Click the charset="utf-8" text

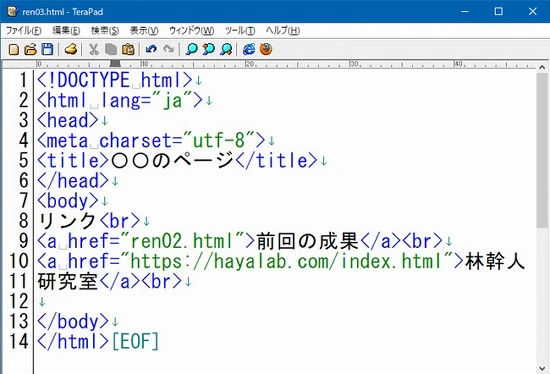pos(177,141)
